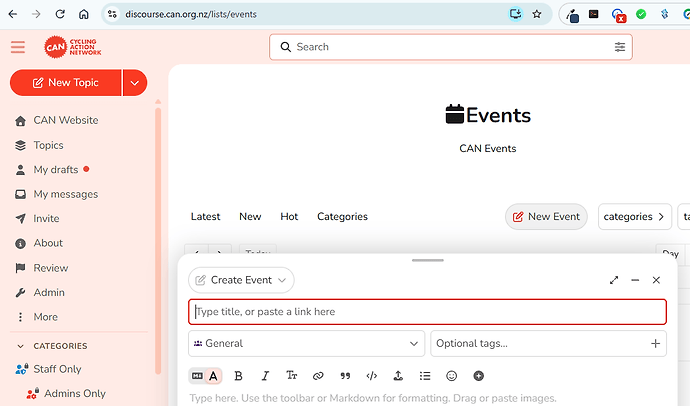This screenshot has width=690, height=406.
Task: Bookmark this page with the star icon
Action: click(x=537, y=14)
